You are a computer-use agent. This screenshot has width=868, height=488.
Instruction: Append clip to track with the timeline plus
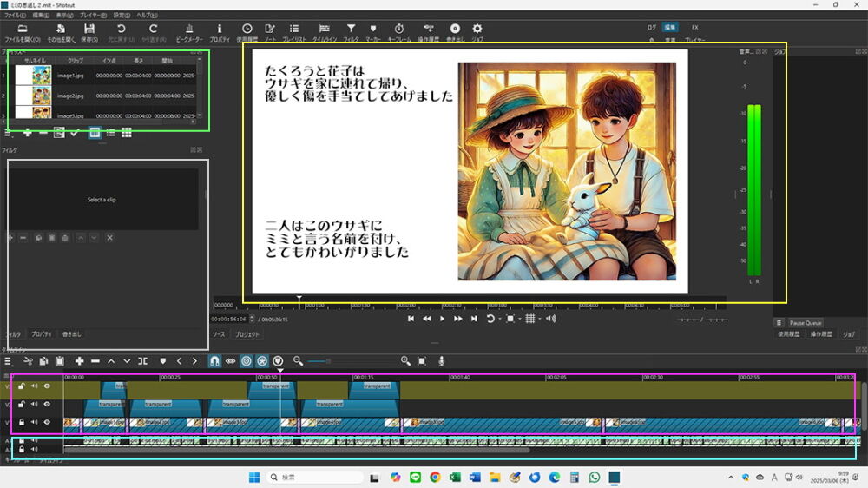coord(79,361)
